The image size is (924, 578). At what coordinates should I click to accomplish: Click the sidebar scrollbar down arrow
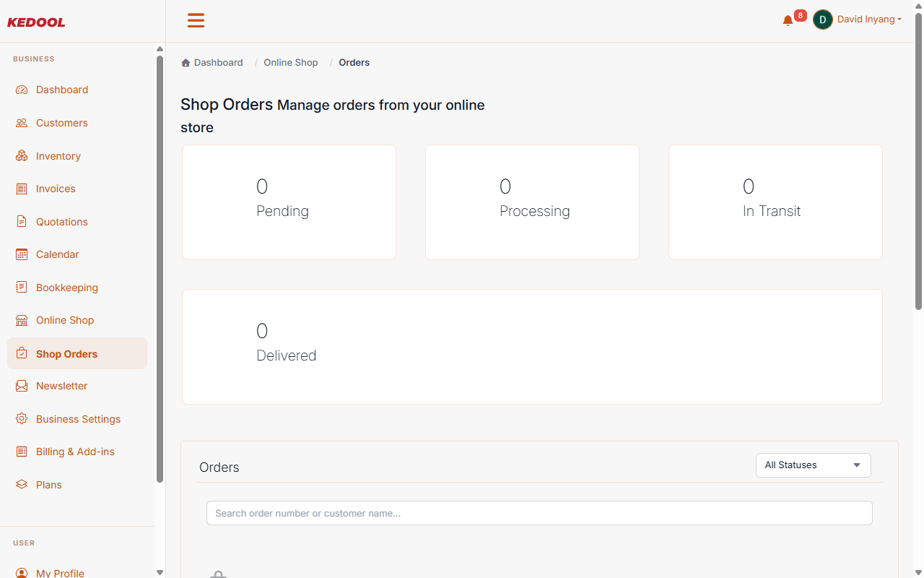(160, 572)
